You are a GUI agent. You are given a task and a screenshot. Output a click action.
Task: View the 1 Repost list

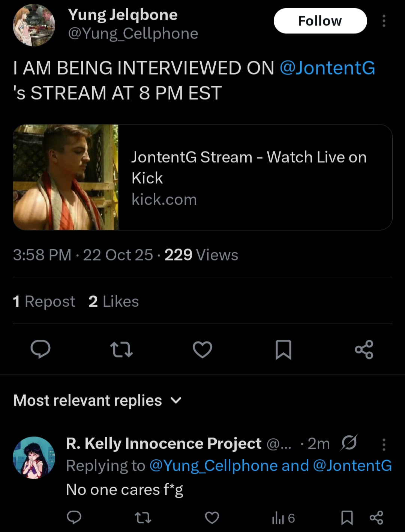[x=44, y=301]
